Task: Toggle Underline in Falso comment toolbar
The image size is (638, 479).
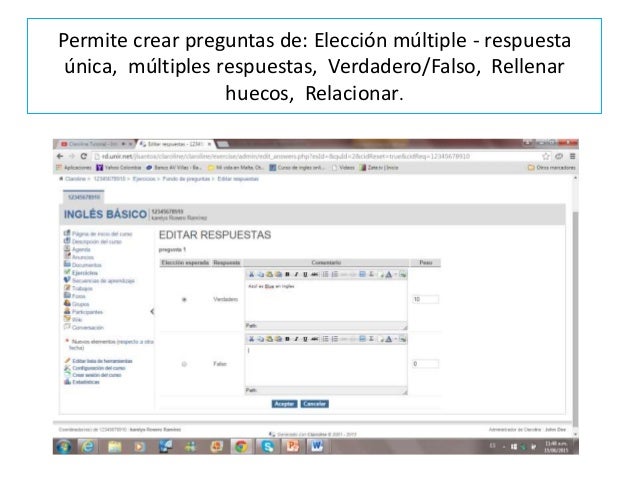Action: pyautogui.click(x=305, y=339)
